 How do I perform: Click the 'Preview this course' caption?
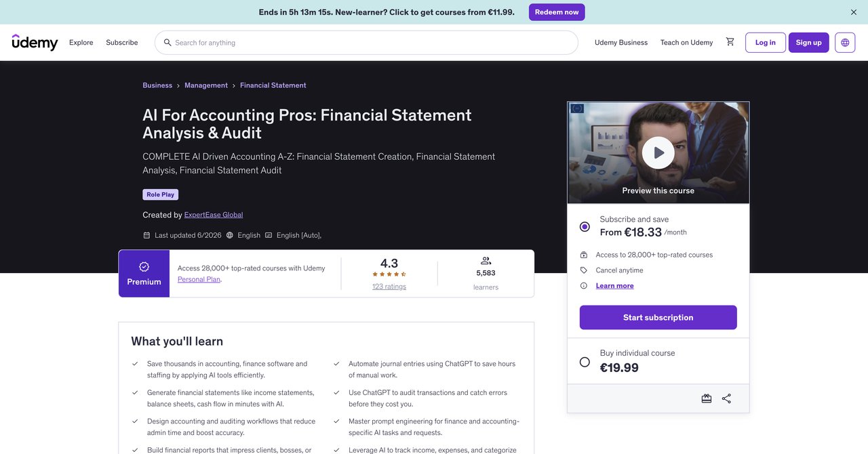(658, 191)
